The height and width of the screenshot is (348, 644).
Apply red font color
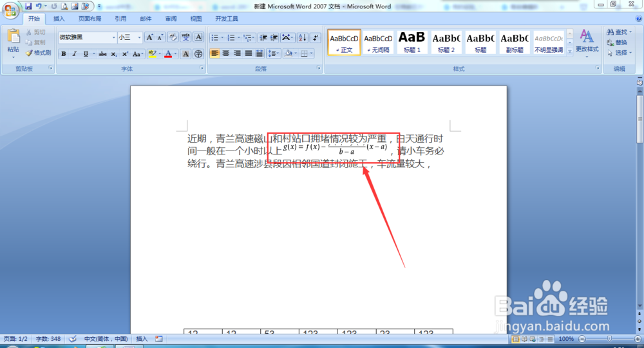point(168,54)
